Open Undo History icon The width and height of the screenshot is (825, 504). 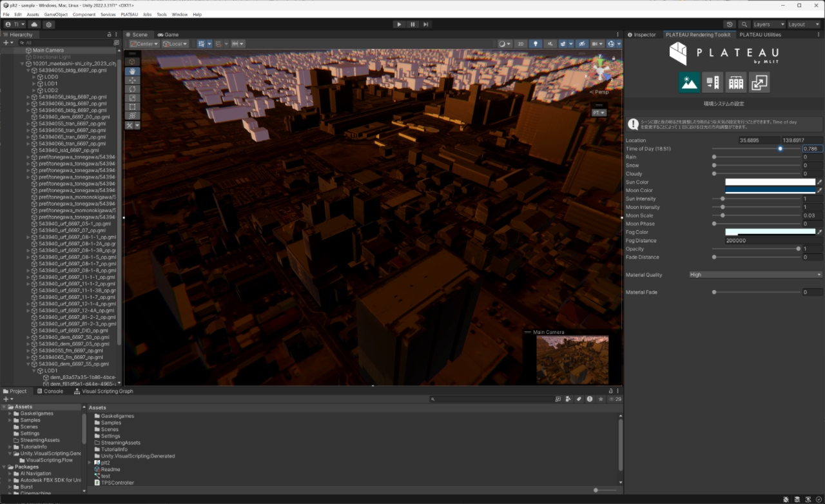(730, 24)
